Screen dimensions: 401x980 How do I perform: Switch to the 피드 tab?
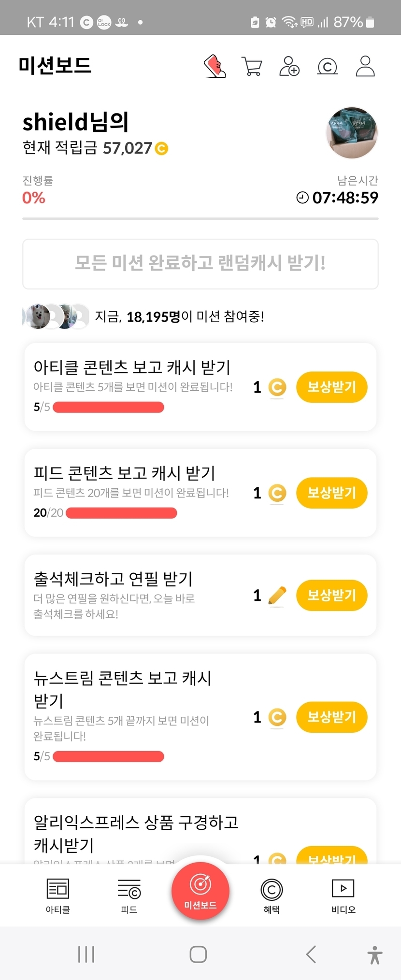[x=129, y=895]
